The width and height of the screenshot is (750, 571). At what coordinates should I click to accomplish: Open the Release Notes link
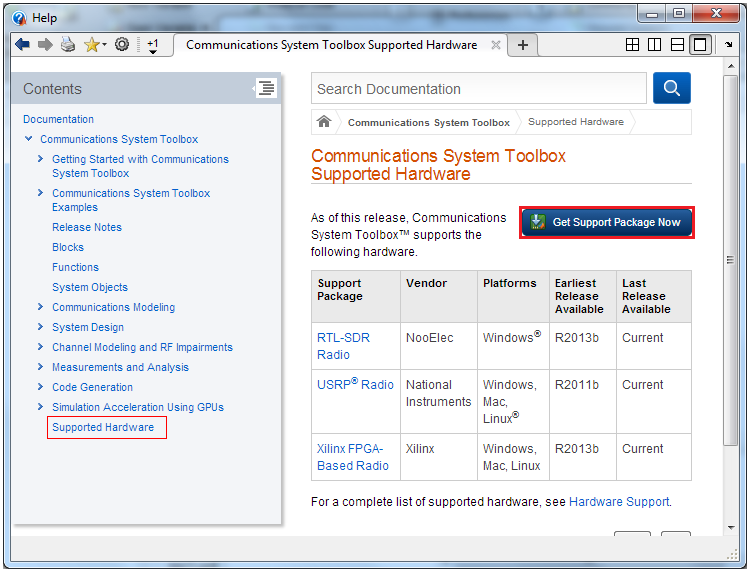coord(87,227)
